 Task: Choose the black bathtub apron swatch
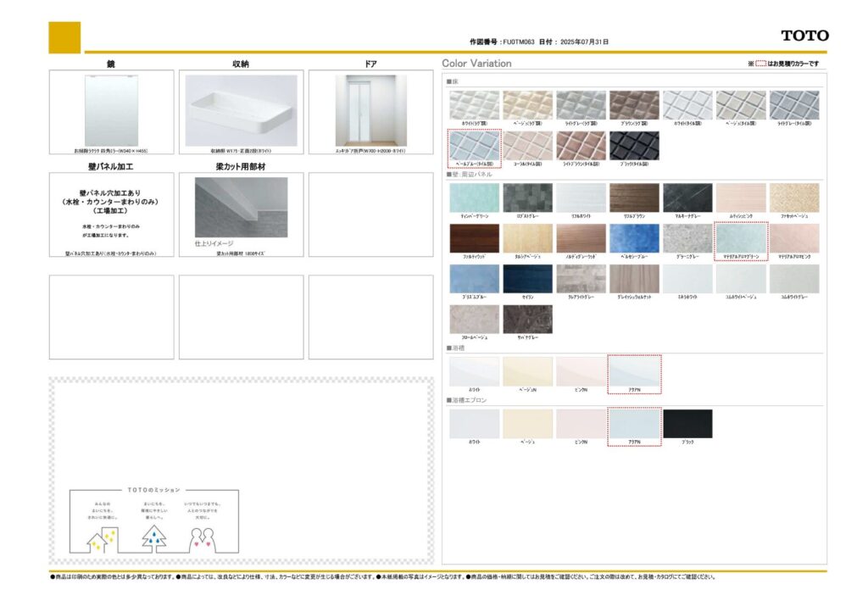687,424
